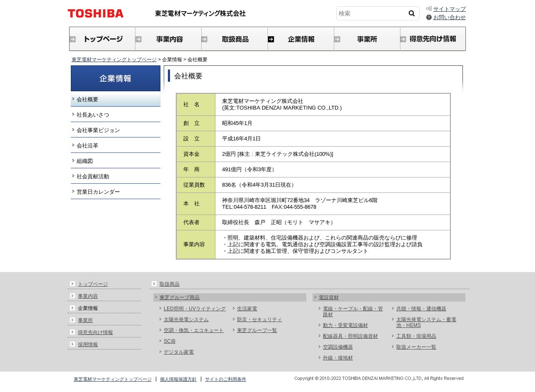Click the 昭和45年1月 table cell
This screenshot has height=392, width=535.
[x=332, y=123]
